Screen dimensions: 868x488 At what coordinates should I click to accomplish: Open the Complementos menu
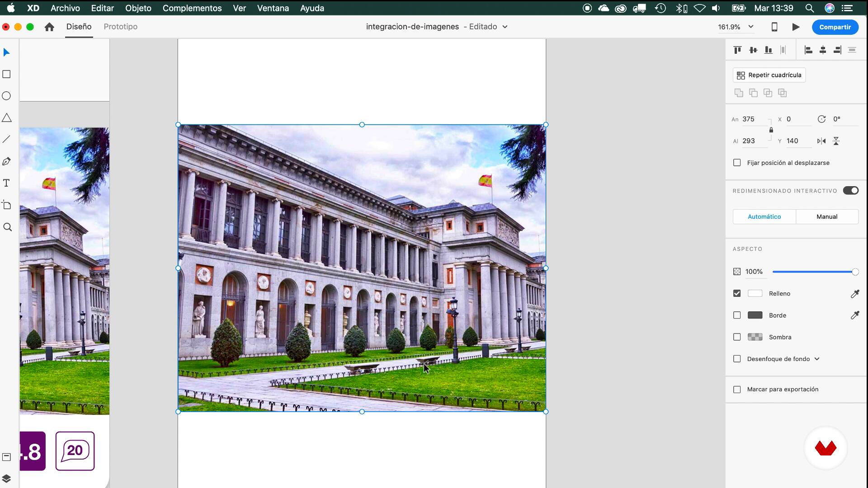click(x=192, y=8)
